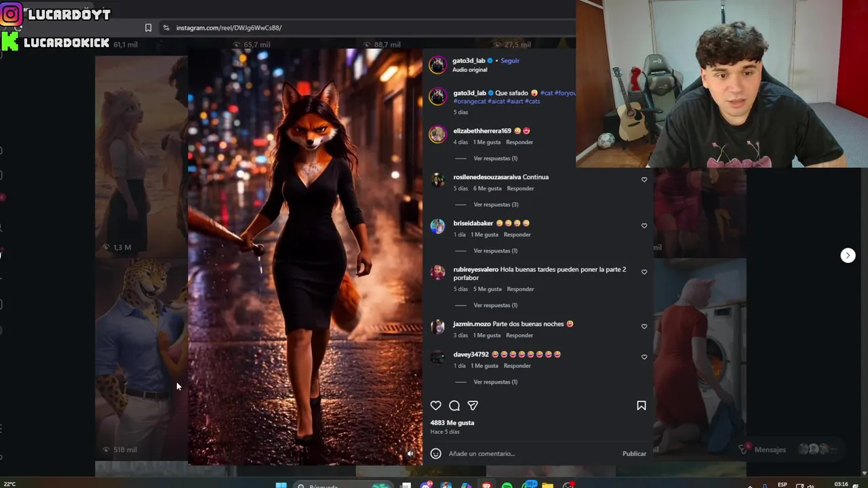Reply to rosilenedesouzasaraiva via Responder
The height and width of the screenshot is (488, 868).
(520, 188)
